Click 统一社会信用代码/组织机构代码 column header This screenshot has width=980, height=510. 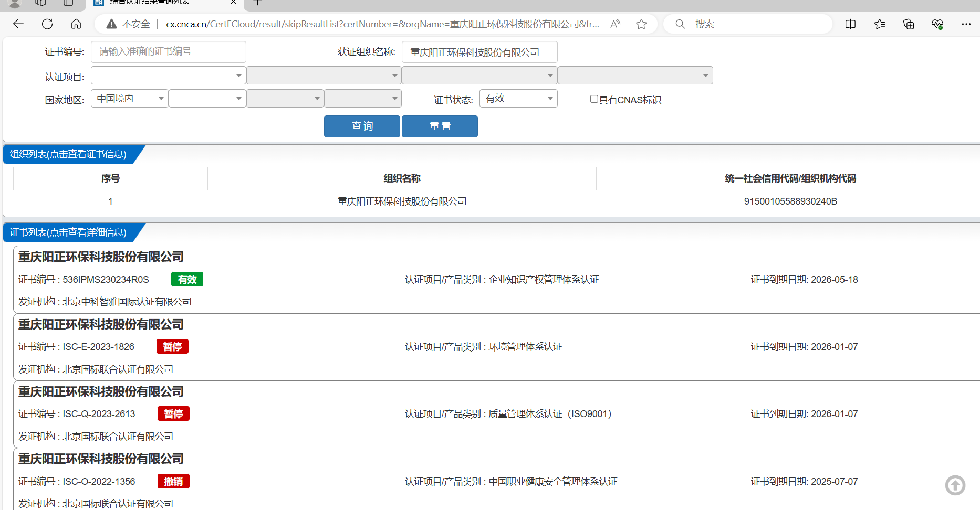[x=790, y=178]
